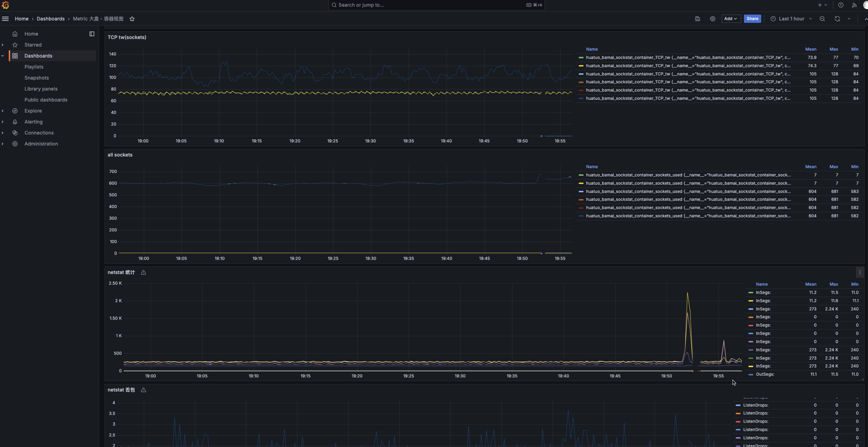Open dashboard settings gear
Viewport: 868px width, 447px height.
pos(713,19)
